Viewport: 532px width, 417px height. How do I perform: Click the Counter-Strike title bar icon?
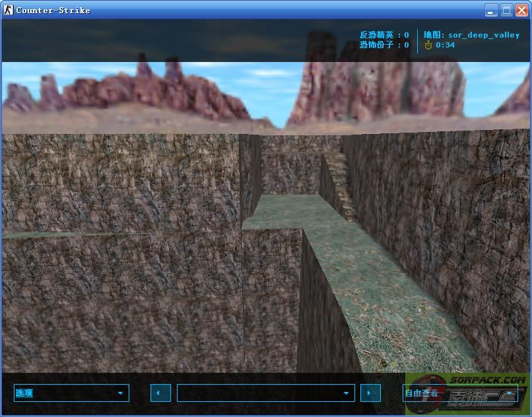pos(9,10)
